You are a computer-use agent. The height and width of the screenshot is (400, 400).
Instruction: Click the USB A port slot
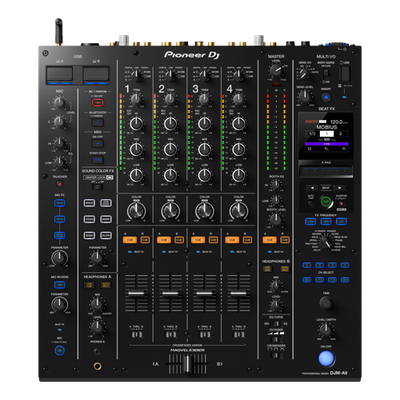(59, 74)
